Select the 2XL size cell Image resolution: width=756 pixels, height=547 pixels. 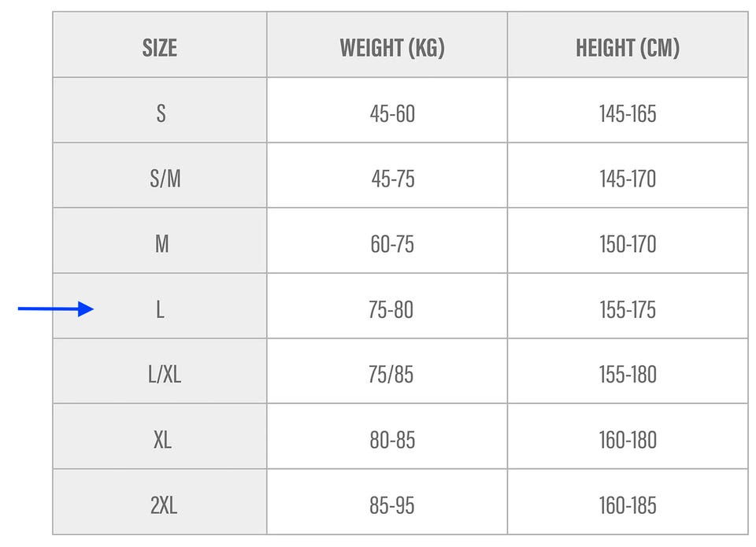pos(164,505)
